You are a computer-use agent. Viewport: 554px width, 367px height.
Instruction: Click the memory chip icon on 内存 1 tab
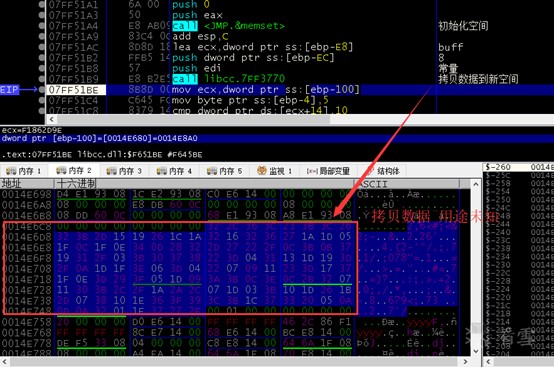coord(11,171)
